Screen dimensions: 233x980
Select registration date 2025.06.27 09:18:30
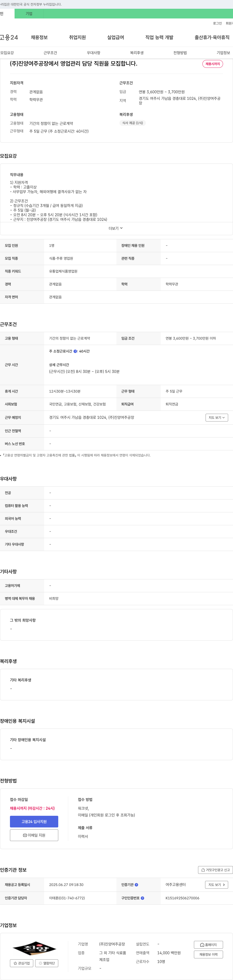tap(66, 885)
